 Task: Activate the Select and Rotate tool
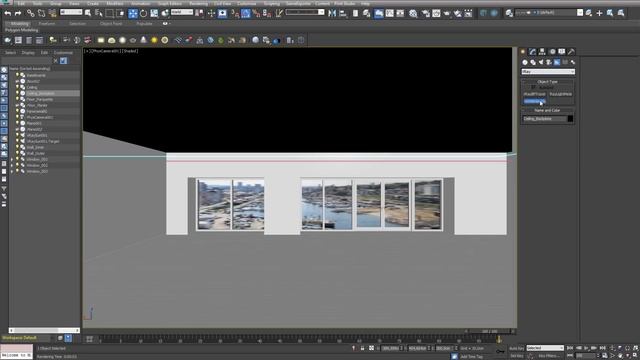[143, 13]
